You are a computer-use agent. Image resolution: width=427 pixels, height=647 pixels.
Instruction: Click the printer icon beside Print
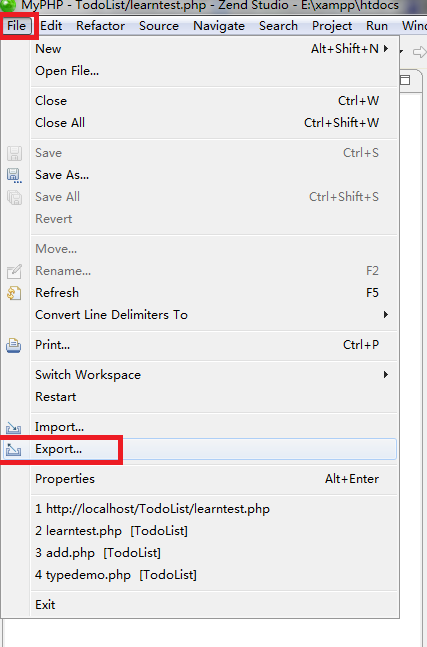14,345
